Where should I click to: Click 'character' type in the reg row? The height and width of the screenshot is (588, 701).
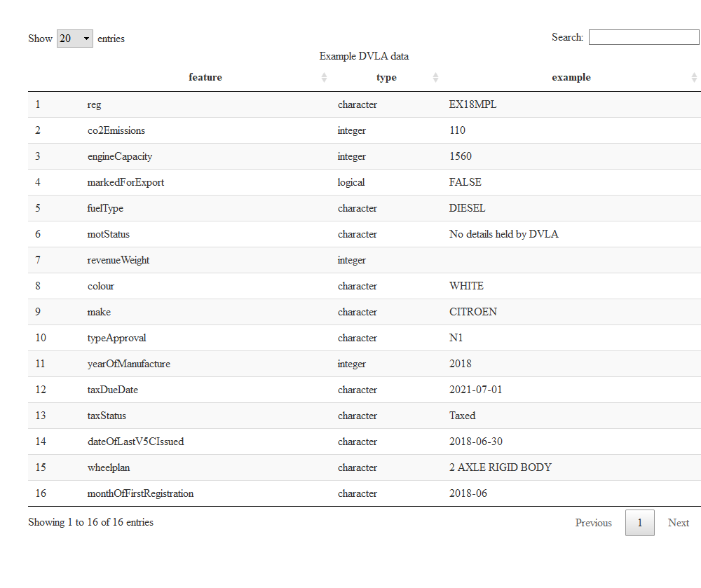pyautogui.click(x=358, y=104)
